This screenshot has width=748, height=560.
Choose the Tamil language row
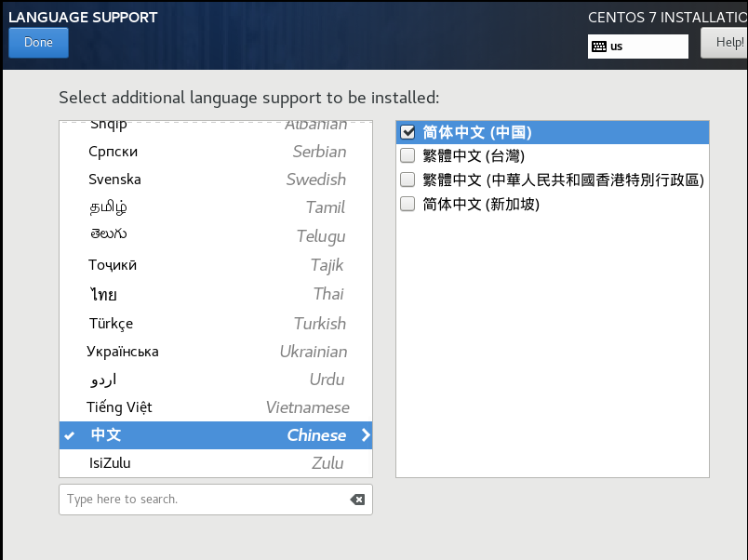[x=216, y=207]
